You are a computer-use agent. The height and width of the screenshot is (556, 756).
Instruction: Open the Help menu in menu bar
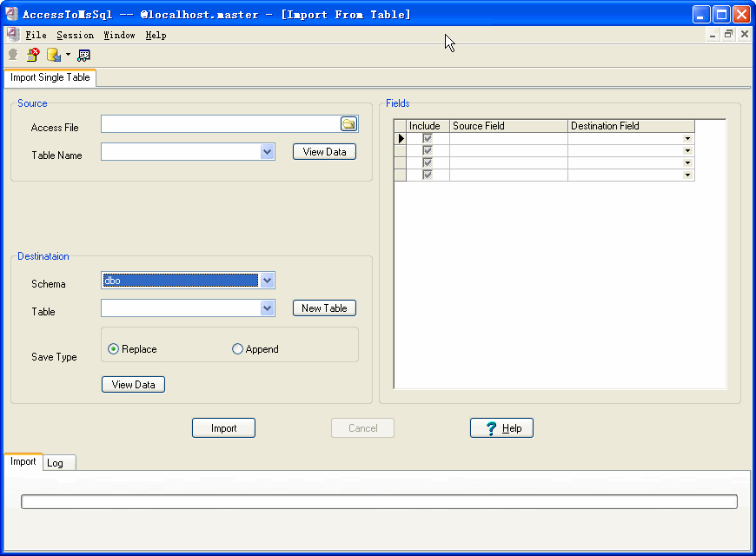tap(156, 36)
